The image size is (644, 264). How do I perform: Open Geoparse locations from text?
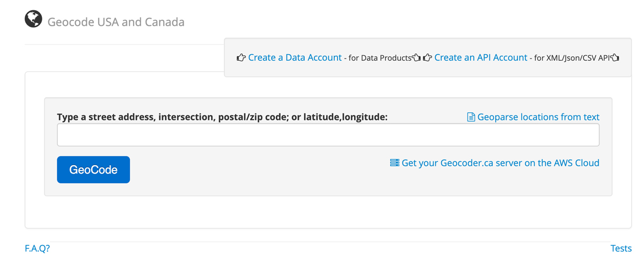click(538, 117)
